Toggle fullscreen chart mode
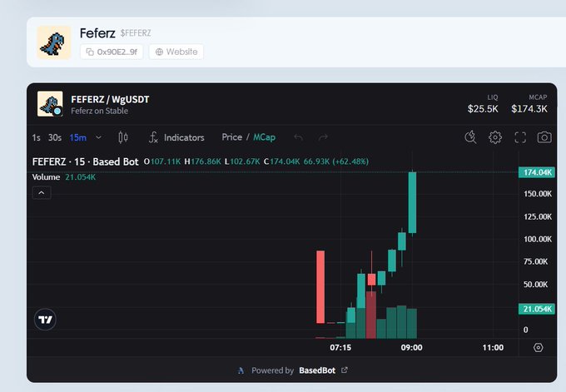 coord(520,137)
